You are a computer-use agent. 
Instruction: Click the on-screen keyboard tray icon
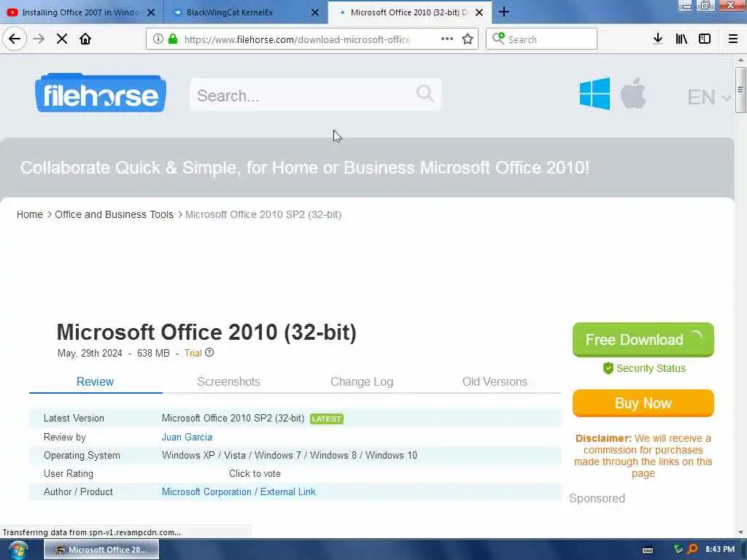tap(648, 550)
